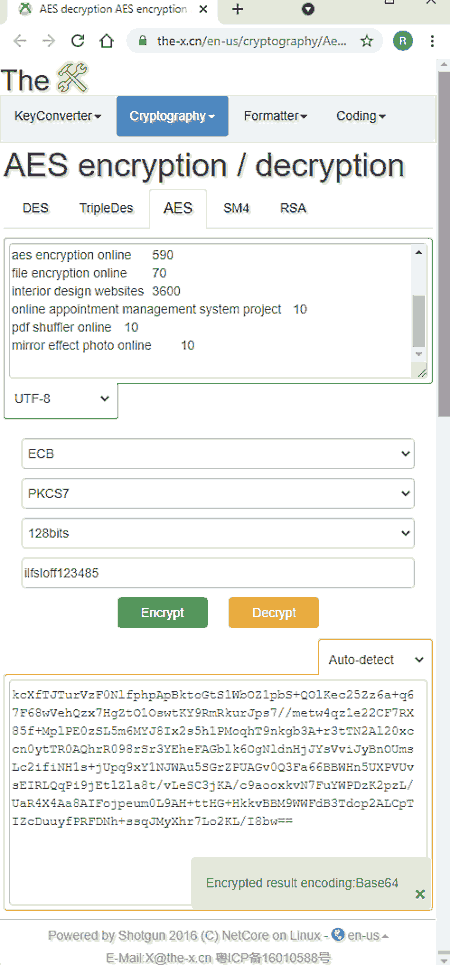Select the 128bits key size dropdown
The image size is (450, 965).
pos(218,534)
